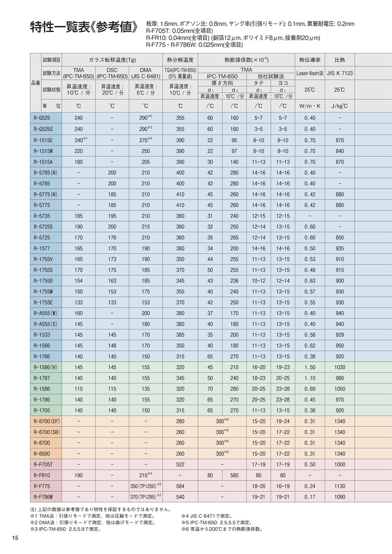Viewport: 392px width, 554px height.
Task: Select product name R-8700(EF)
Action: 47,421
